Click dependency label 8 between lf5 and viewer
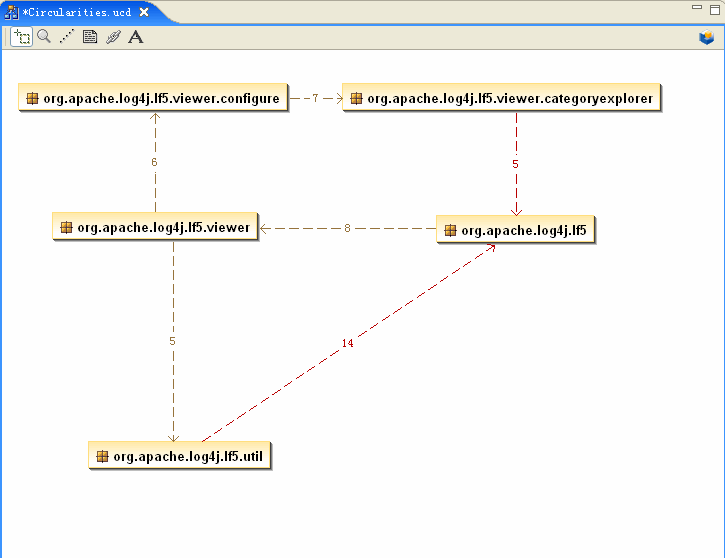 (347, 228)
